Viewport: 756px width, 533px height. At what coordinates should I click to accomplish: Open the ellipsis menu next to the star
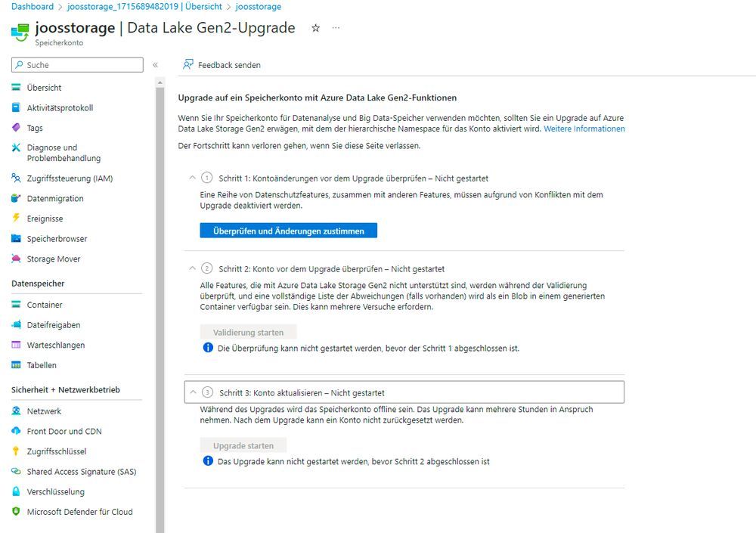pos(335,28)
